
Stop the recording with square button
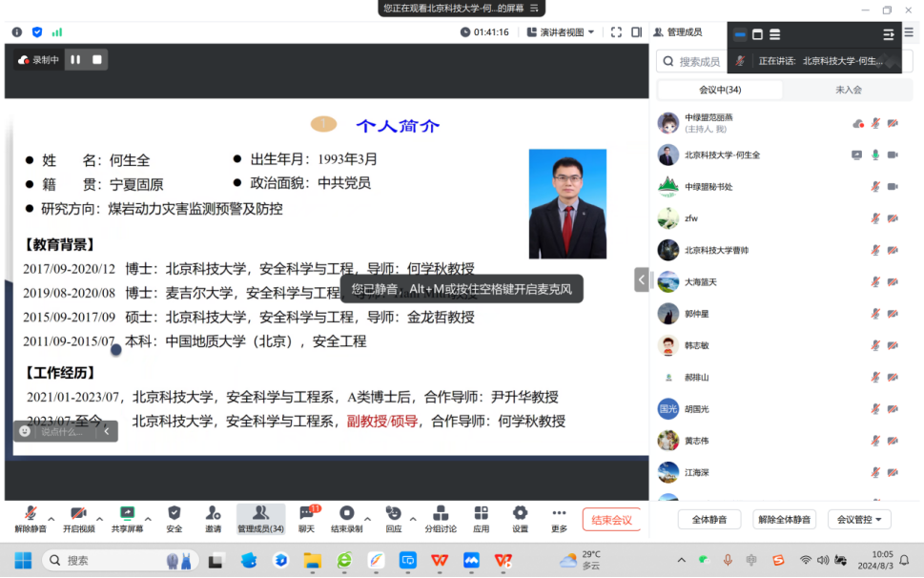coord(97,59)
